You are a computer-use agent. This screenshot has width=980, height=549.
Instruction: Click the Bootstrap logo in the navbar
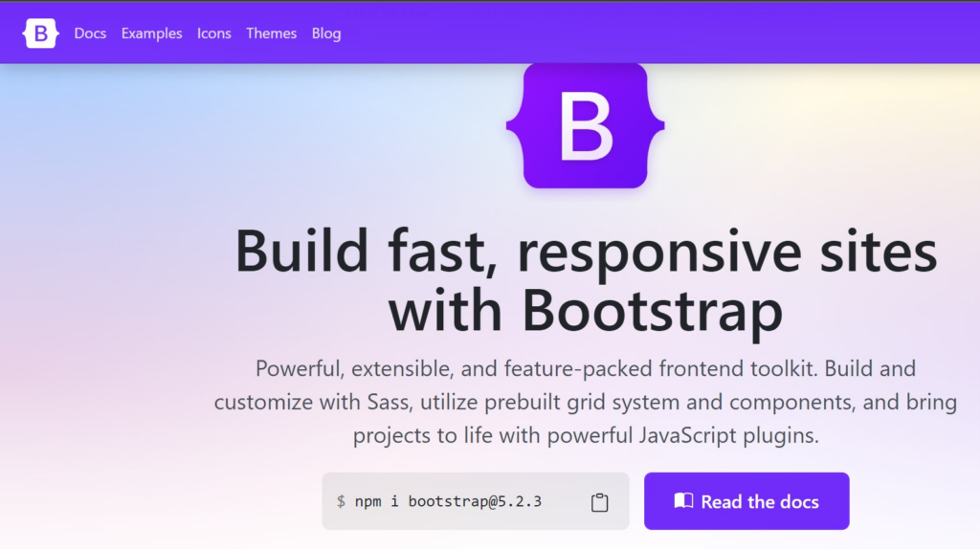pyautogui.click(x=40, y=33)
